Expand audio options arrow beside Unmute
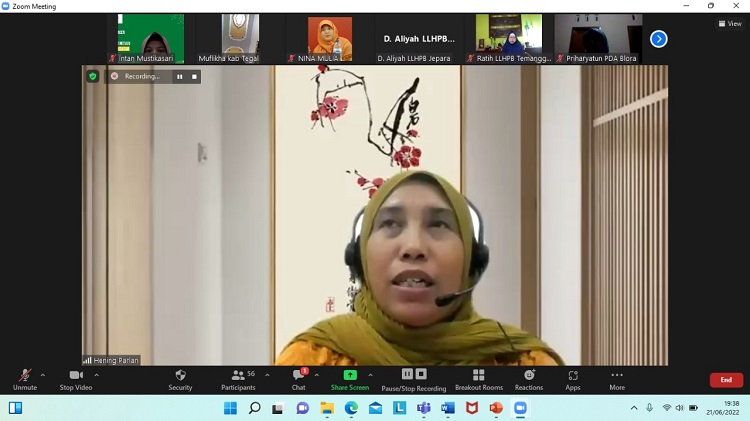This screenshot has height=421, width=750. click(43, 375)
